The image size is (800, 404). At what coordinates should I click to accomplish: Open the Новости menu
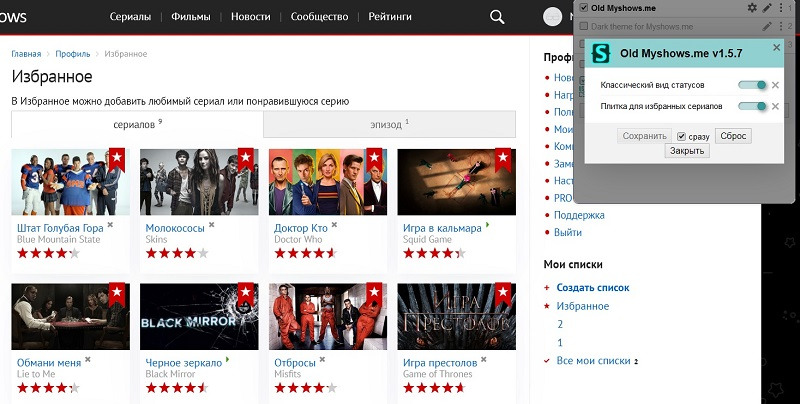(251, 17)
